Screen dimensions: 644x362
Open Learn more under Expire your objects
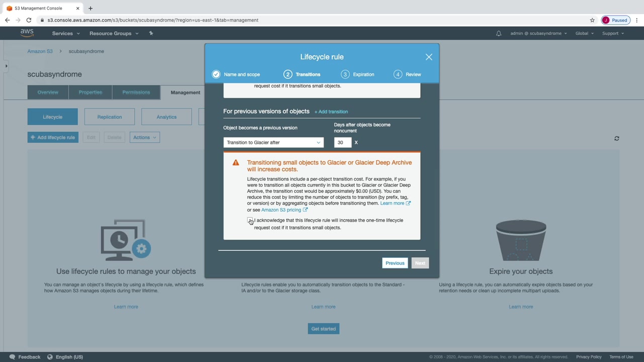point(521,307)
